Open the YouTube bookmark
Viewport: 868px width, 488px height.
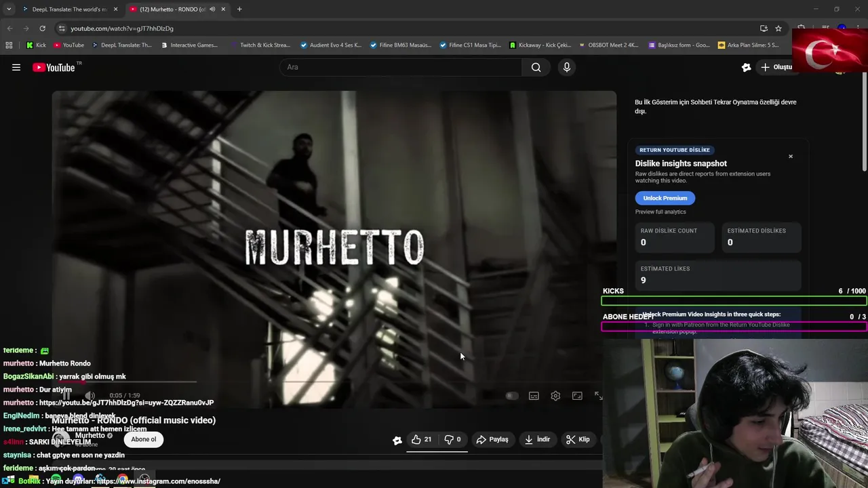pyautogui.click(x=68, y=45)
